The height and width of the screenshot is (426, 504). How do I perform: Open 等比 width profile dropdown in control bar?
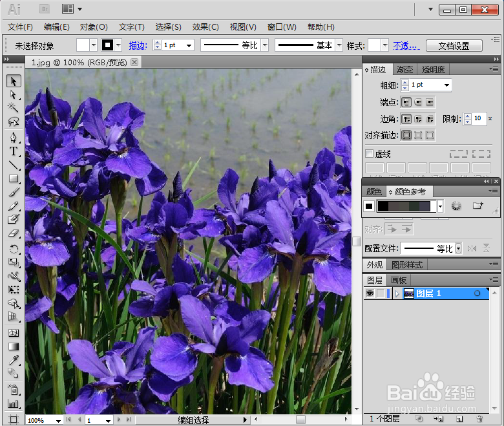point(265,45)
